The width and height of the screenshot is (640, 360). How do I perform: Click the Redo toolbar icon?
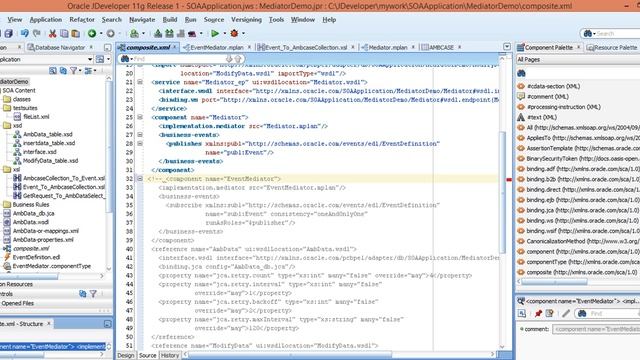pyautogui.click(x=37, y=33)
